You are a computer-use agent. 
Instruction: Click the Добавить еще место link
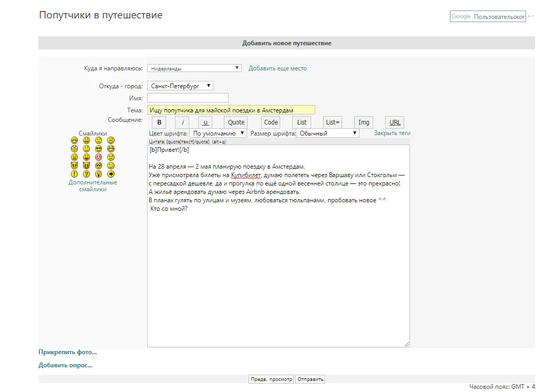click(x=277, y=68)
